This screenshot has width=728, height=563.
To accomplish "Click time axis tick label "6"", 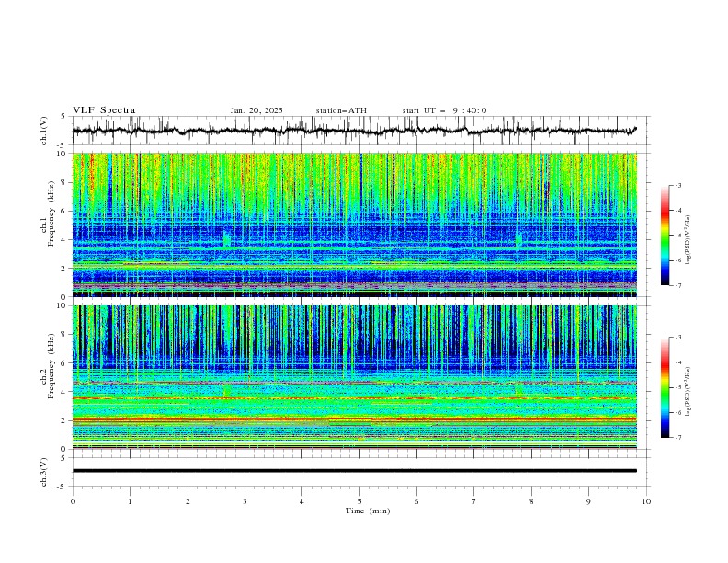I will [x=416, y=501].
